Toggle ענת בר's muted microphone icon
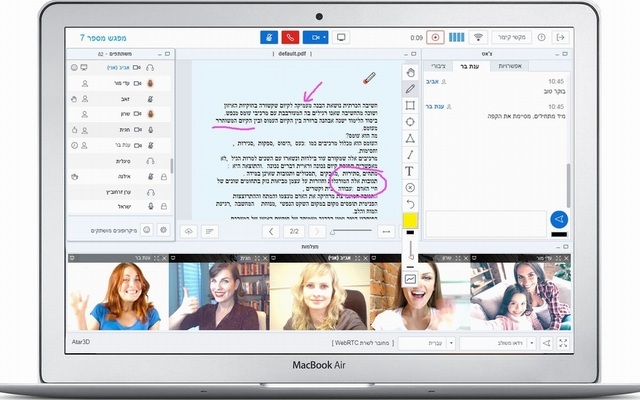 tap(151, 145)
